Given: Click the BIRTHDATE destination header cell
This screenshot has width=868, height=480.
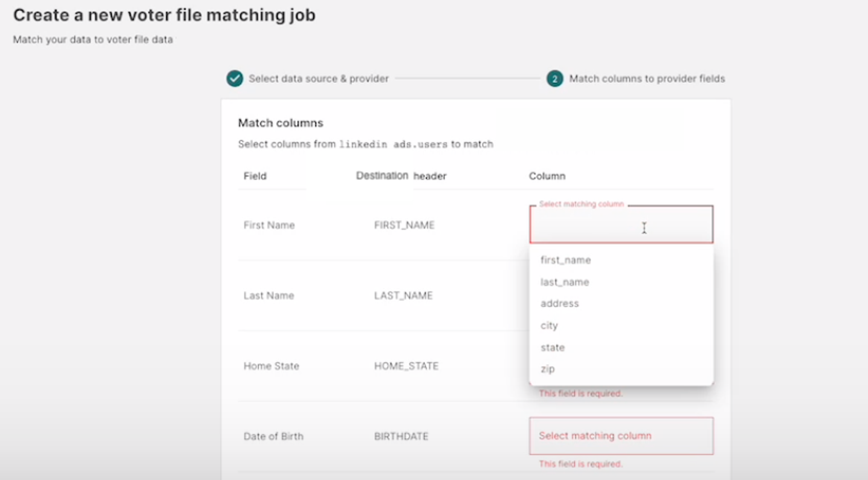Looking at the screenshot, I should [x=401, y=436].
